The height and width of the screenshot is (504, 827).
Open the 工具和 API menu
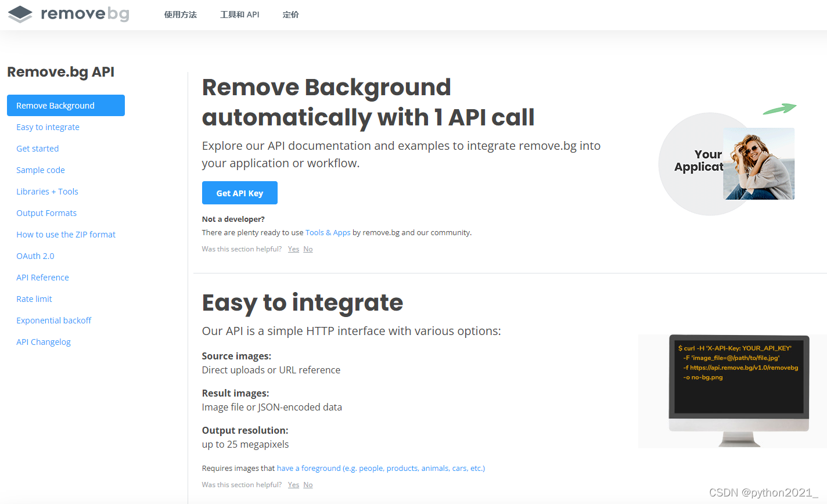click(x=240, y=15)
